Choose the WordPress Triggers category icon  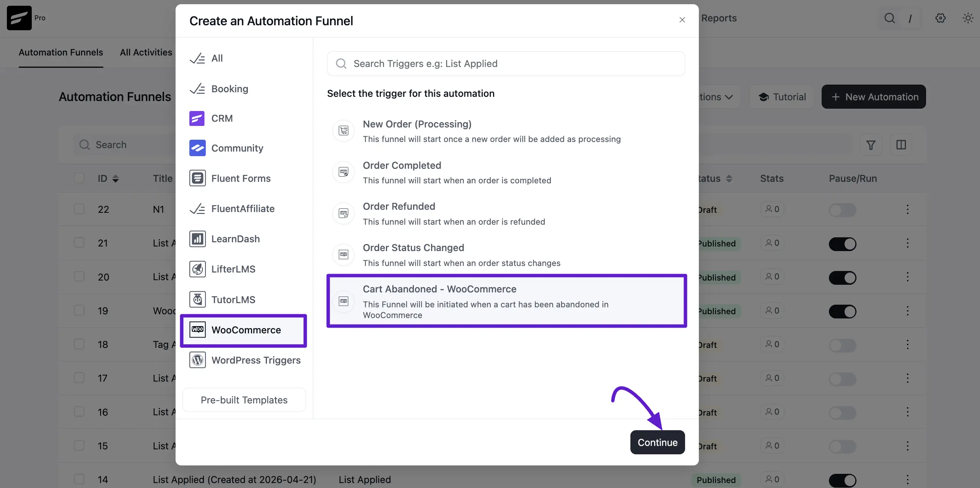pos(197,360)
